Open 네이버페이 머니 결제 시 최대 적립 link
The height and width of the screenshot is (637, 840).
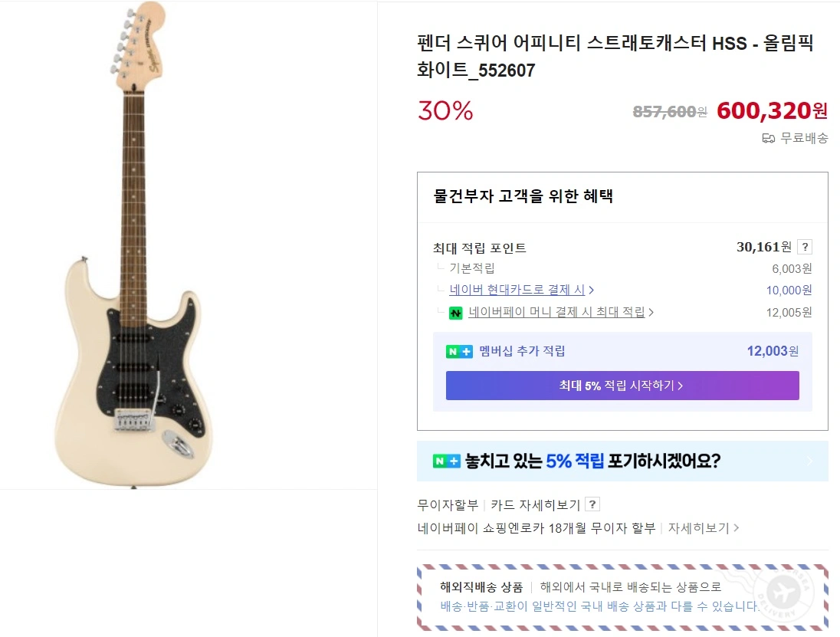pos(556,312)
